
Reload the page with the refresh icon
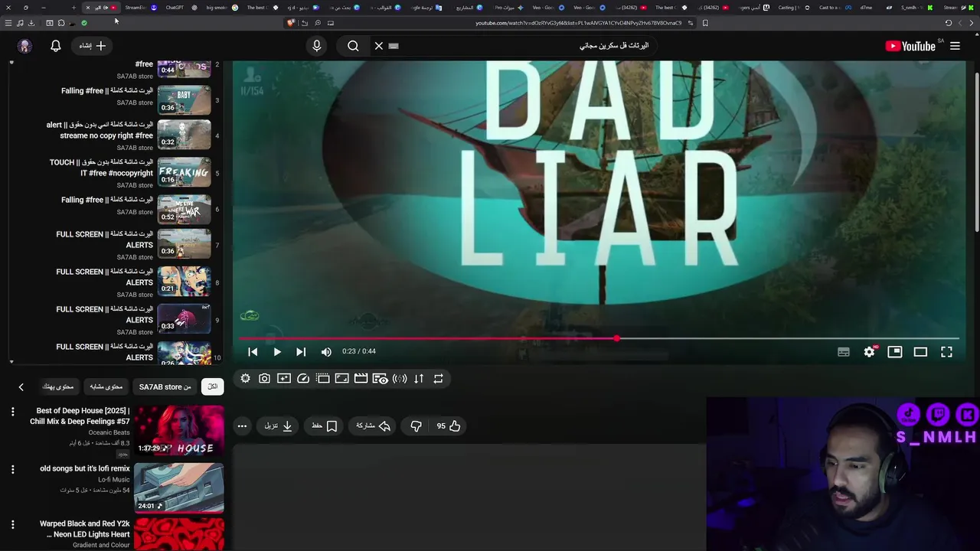click(x=949, y=23)
